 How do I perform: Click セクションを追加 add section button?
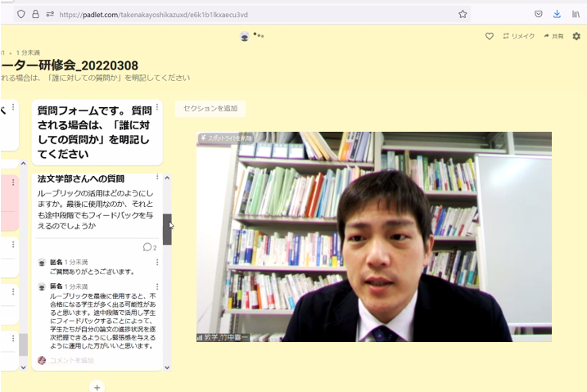coord(210,109)
